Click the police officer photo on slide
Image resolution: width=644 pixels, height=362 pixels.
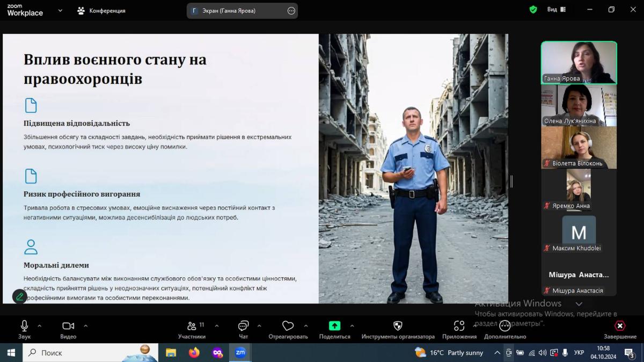click(x=413, y=169)
